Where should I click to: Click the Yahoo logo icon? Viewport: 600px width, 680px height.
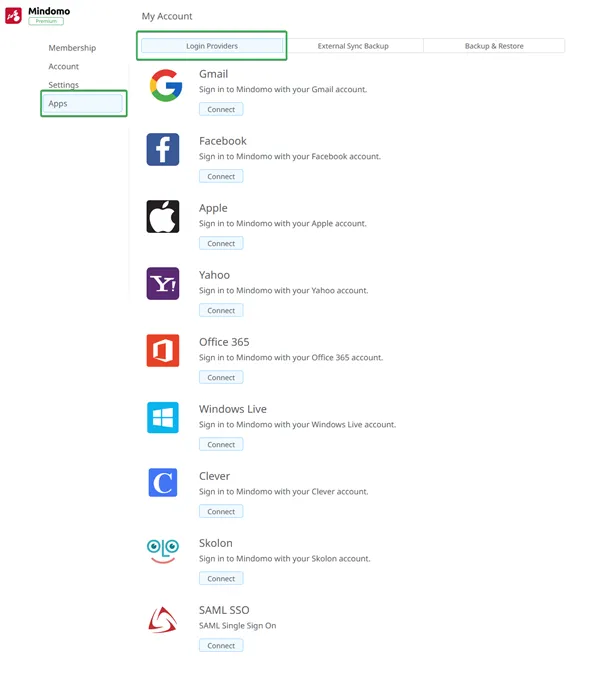point(163,283)
